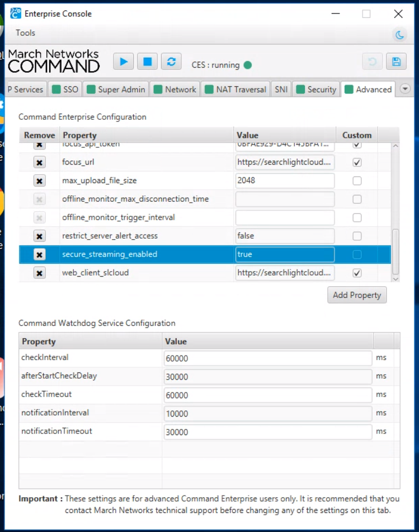
Task: Click the Undo changes arrow icon
Action: (x=372, y=62)
